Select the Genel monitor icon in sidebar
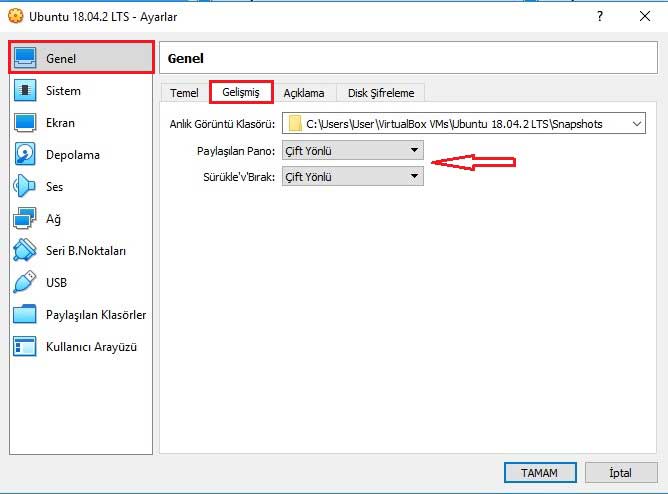Screen dimensions: 668x494 pos(25,58)
